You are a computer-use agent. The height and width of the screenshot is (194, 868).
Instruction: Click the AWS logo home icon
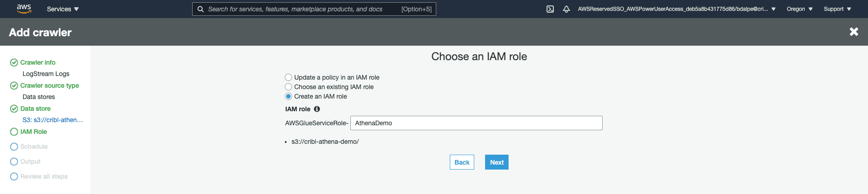point(24,9)
